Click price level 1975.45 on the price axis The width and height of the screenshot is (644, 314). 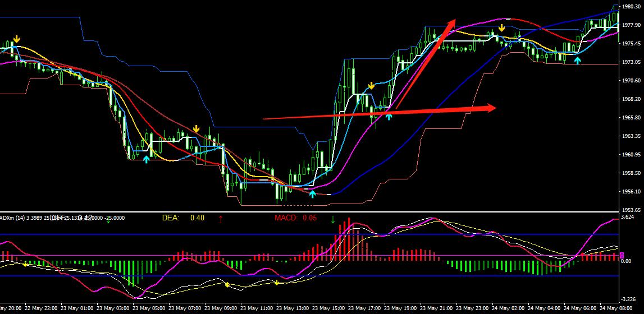632,43
